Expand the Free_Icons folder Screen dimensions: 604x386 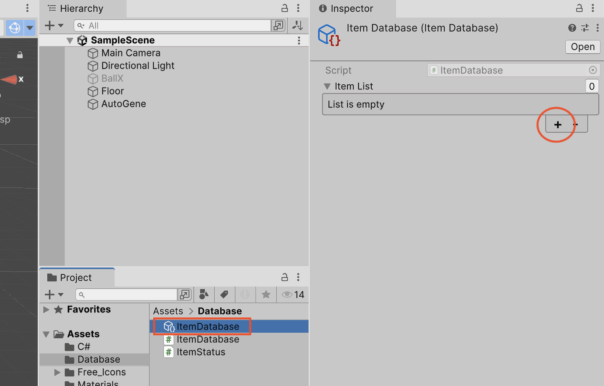57,372
